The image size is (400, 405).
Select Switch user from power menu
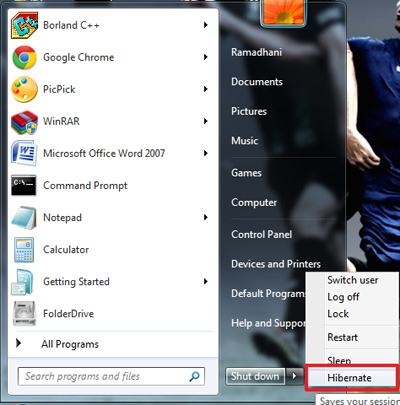point(353,280)
